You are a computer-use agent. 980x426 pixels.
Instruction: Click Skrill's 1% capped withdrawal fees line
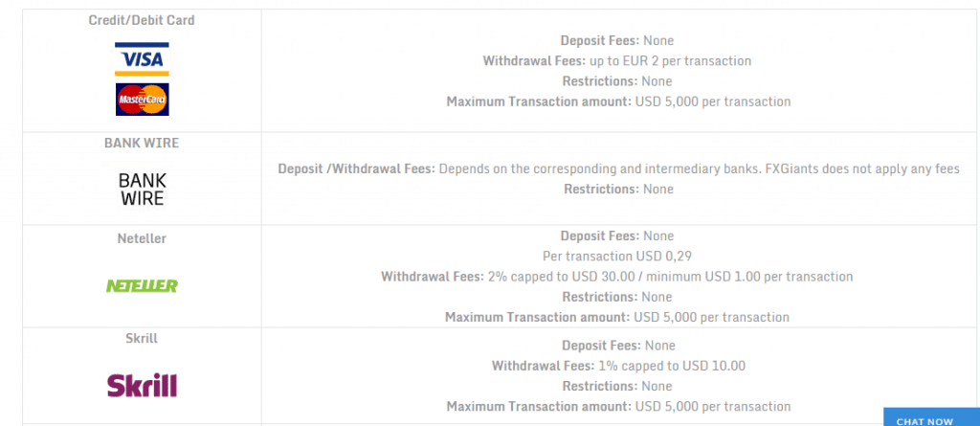pos(619,366)
